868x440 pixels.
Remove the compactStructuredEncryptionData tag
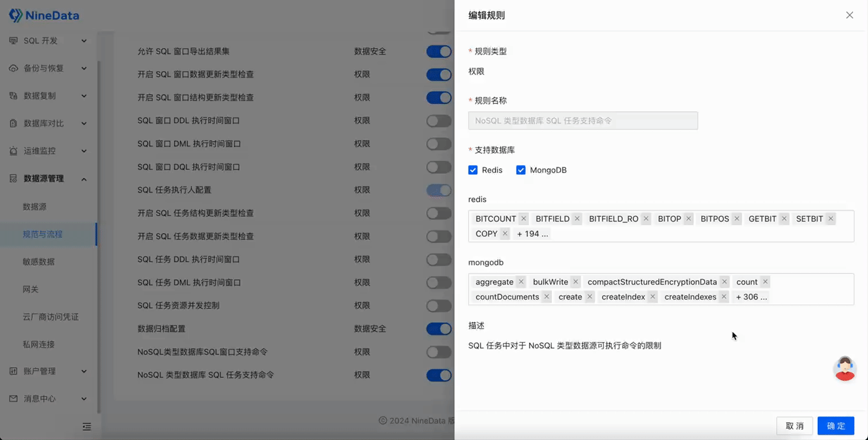pos(724,282)
